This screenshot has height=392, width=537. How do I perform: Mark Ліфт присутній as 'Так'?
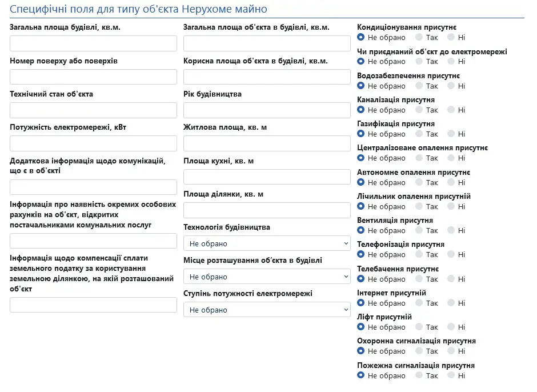(419, 327)
